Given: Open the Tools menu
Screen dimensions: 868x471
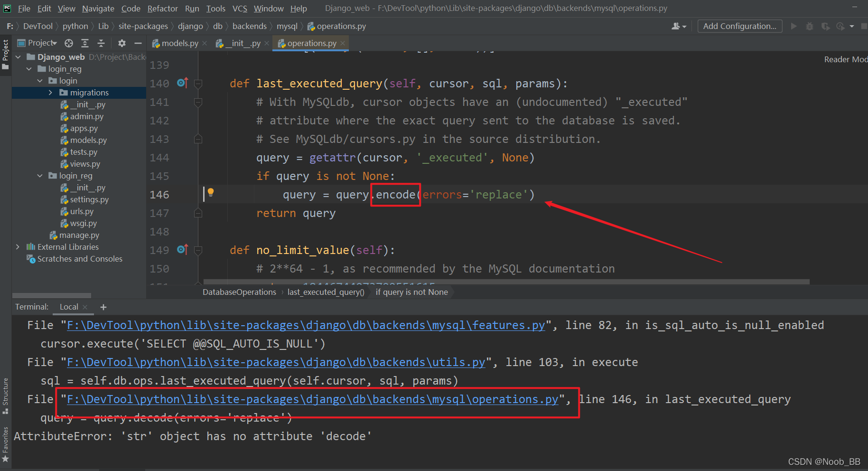Looking at the screenshot, I should (x=216, y=9).
